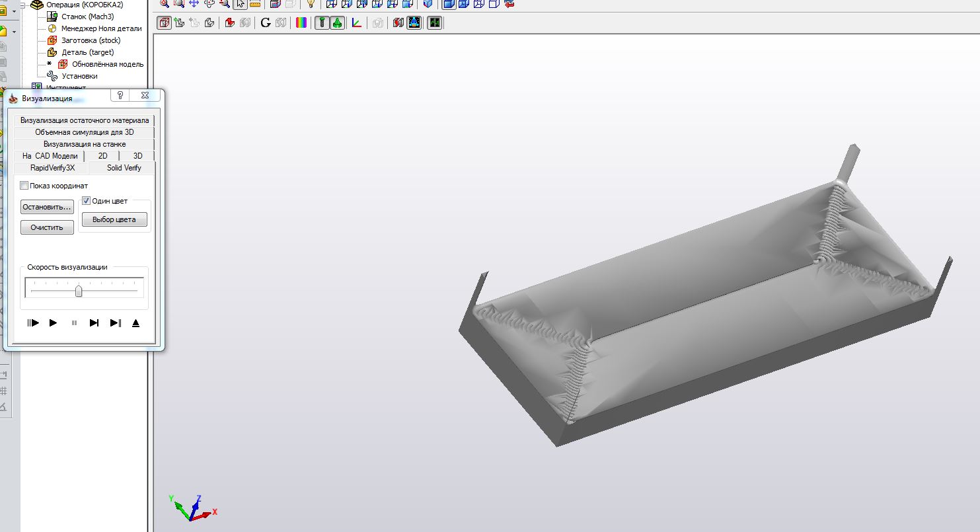Click the eject triangle playback button
Screen dimensions: 980x532
click(x=136, y=323)
